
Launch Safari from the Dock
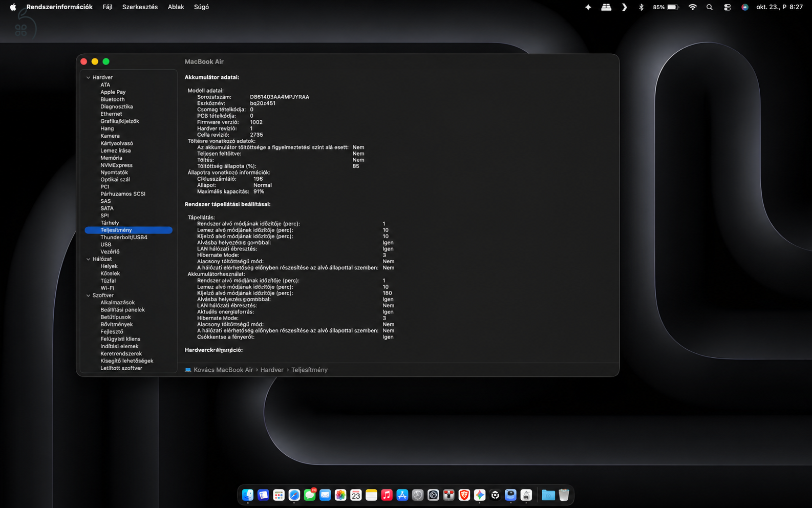click(x=294, y=495)
